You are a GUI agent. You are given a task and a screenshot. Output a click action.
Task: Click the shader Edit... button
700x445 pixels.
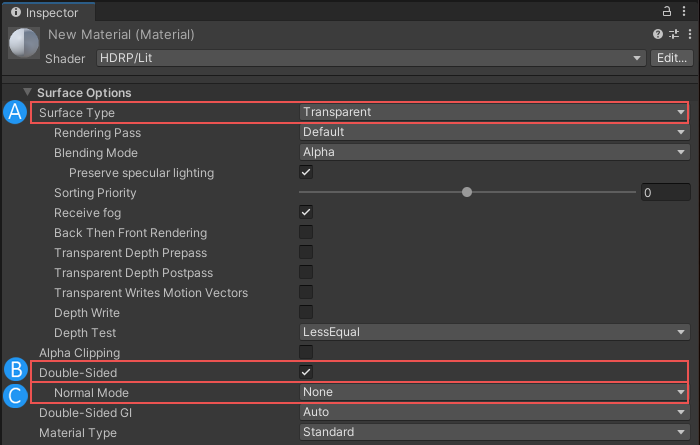coord(670,58)
